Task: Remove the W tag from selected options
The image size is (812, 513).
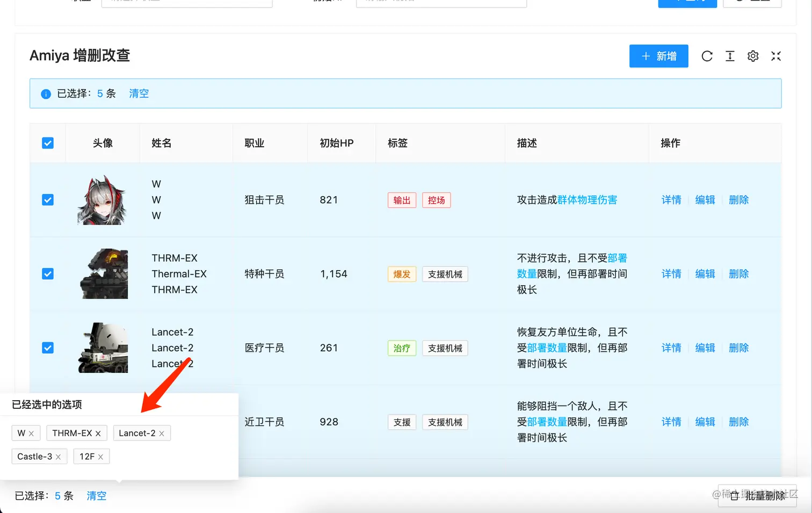Action: (31, 433)
